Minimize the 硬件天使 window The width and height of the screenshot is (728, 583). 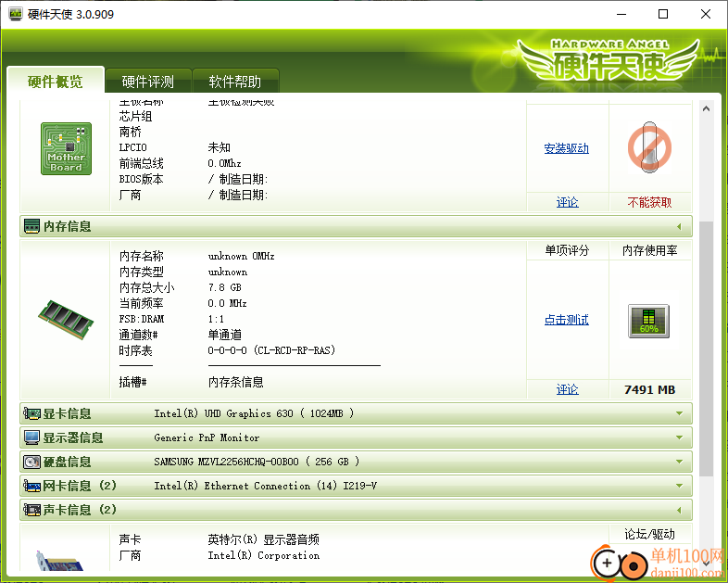[621, 14]
